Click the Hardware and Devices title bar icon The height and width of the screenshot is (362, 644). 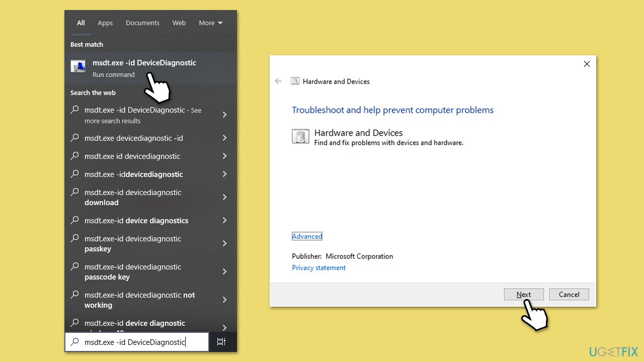click(295, 81)
